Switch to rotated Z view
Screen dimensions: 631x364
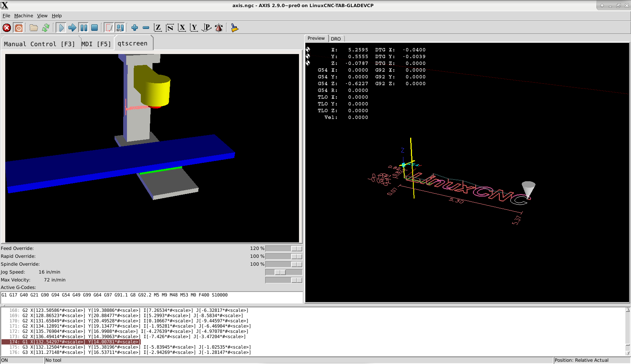point(170,28)
